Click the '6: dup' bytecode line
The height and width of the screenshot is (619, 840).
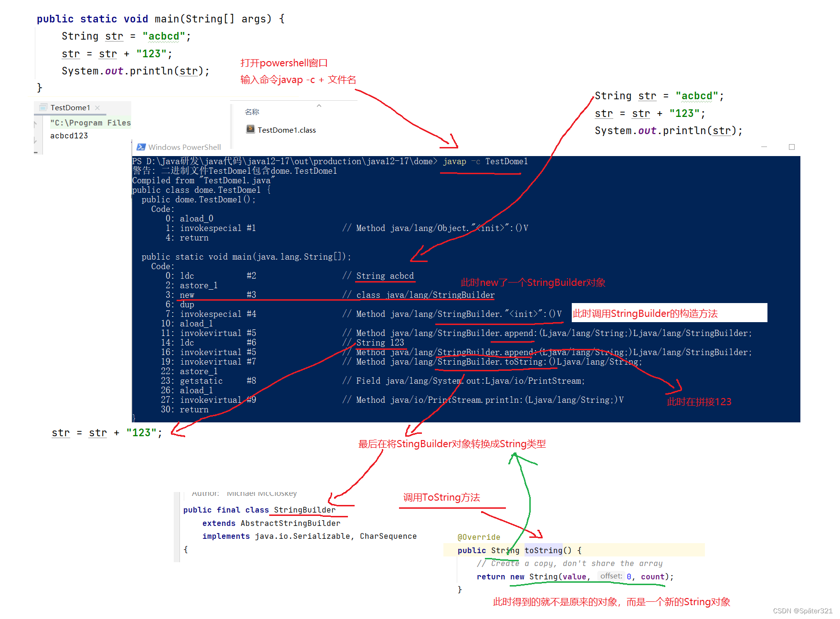coord(180,304)
